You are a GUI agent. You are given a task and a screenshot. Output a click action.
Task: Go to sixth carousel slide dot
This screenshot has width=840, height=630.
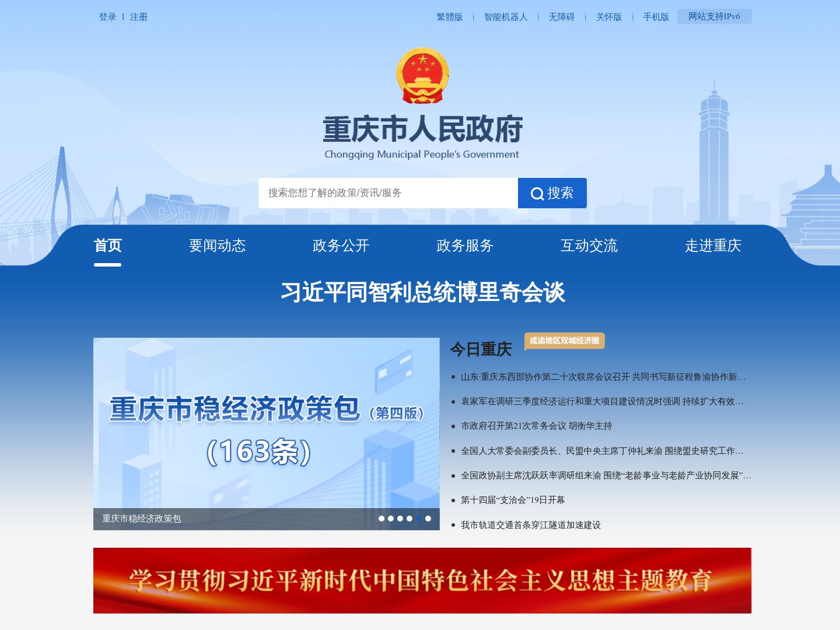(428, 519)
